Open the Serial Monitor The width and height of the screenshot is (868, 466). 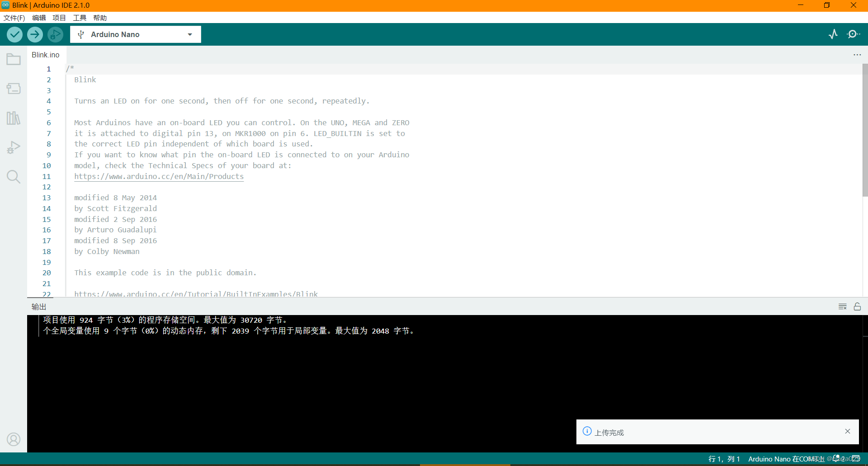853,34
